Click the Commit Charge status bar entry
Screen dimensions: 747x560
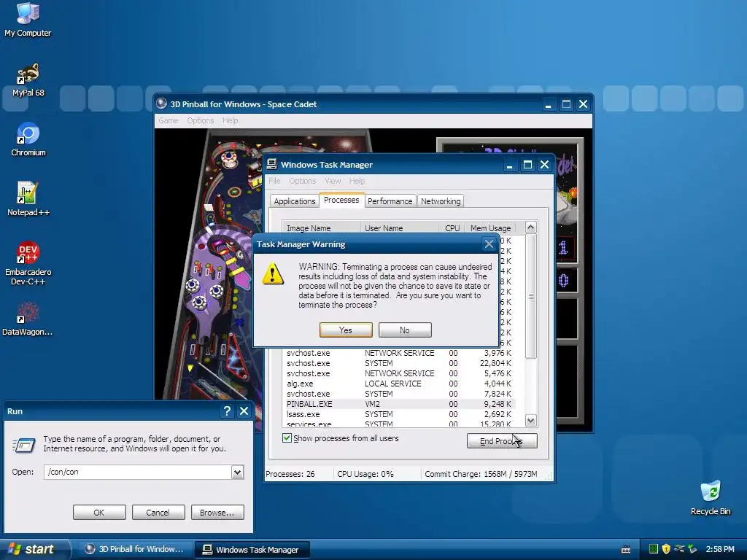481,474
